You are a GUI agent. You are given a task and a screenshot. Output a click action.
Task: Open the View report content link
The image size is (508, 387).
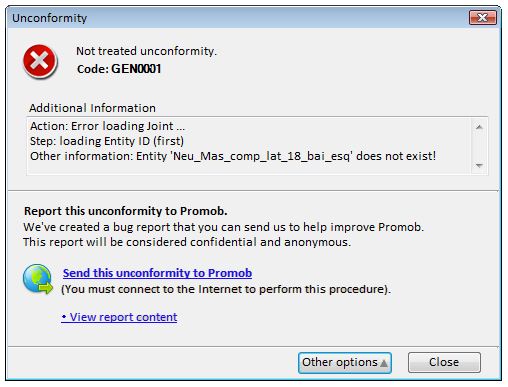click(x=119, y=317)
